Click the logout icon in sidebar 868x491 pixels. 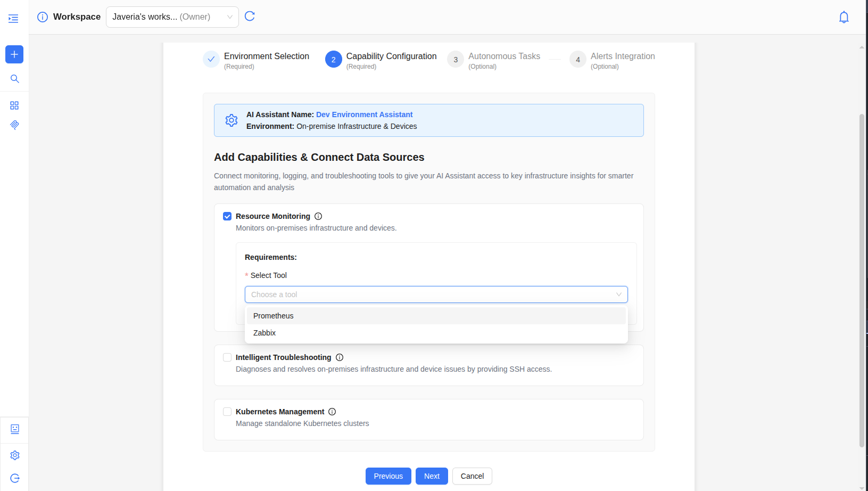coord(15,478)
